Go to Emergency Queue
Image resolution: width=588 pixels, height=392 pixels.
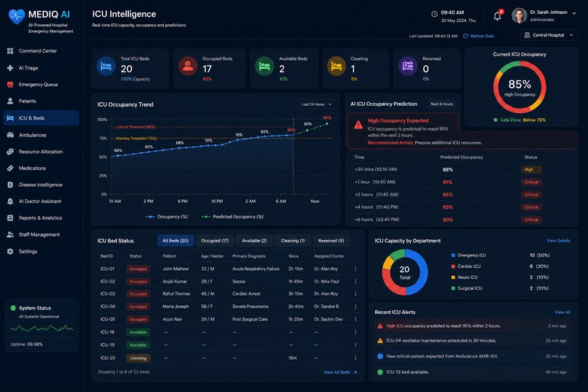click(x=38, y=85)
